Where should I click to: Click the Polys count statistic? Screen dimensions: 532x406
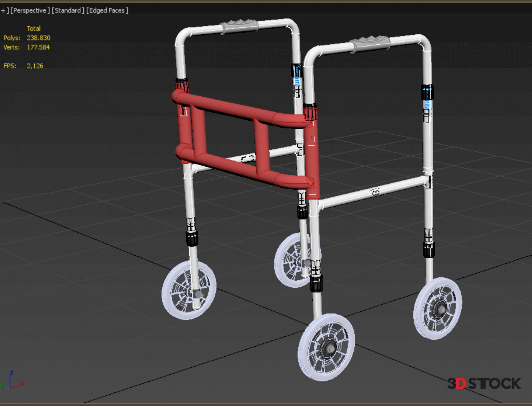coord(39,38)
